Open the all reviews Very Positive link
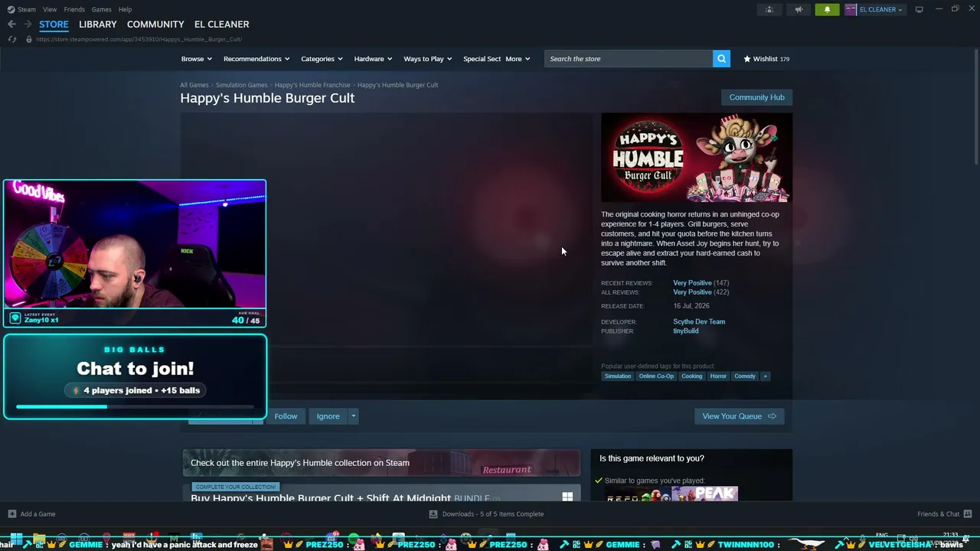The height and width of the screenshot is (551, 980). [x=692, y=292]
